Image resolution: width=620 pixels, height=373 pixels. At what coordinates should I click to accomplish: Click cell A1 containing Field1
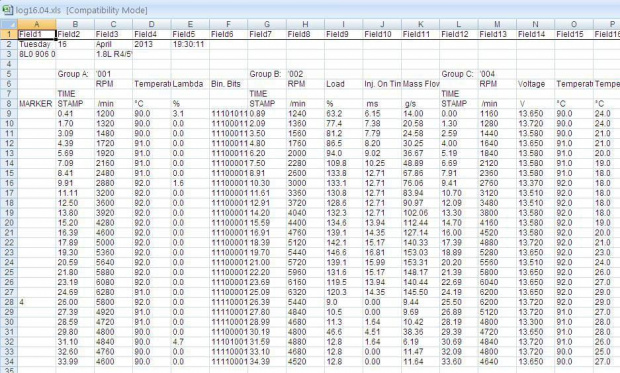coord(37,34)
